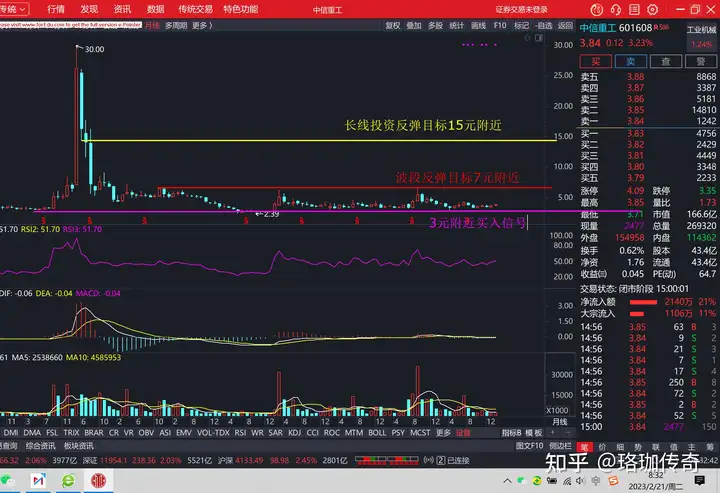Open the 特色功能 menu
The width and height of the screenshot is (720, 493).
[241, 9]
